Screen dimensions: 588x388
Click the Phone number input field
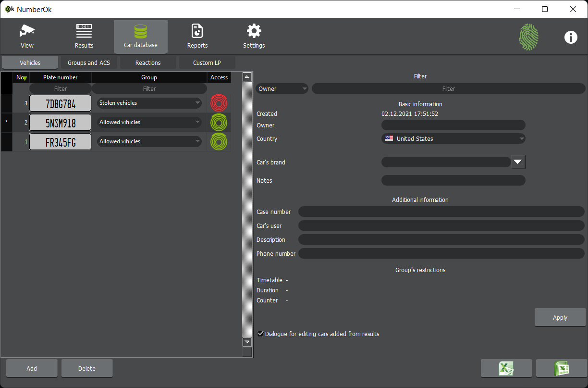[441, 253]
